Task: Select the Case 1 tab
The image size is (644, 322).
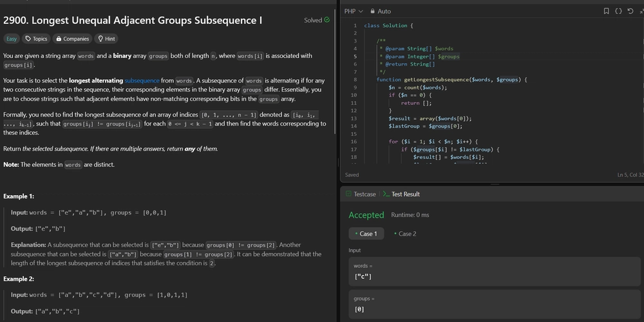Action: click(x=366, y=234)
